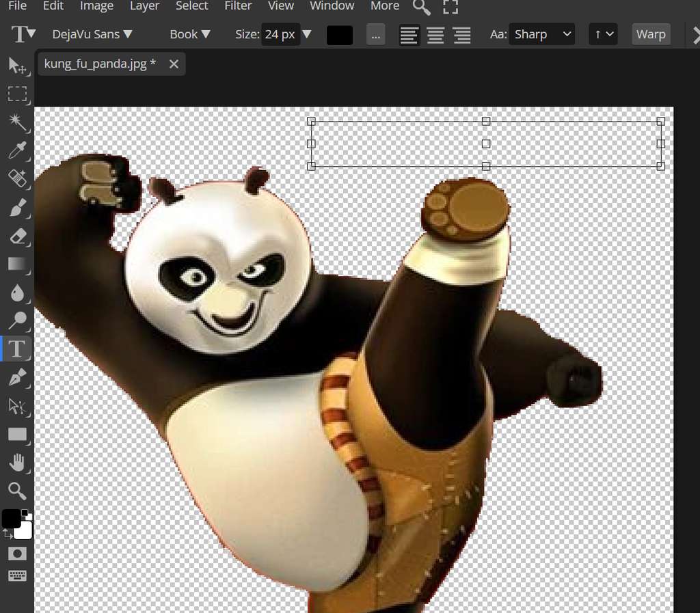Click the more text options ellipsis button
The height and width of the screenshot is (613, 700).
(x=375, y=34)
